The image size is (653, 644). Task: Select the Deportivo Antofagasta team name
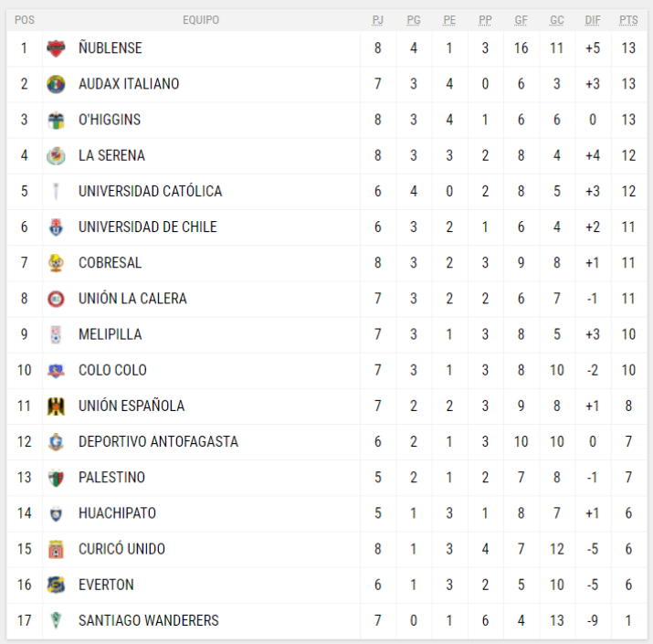(158, 441)
